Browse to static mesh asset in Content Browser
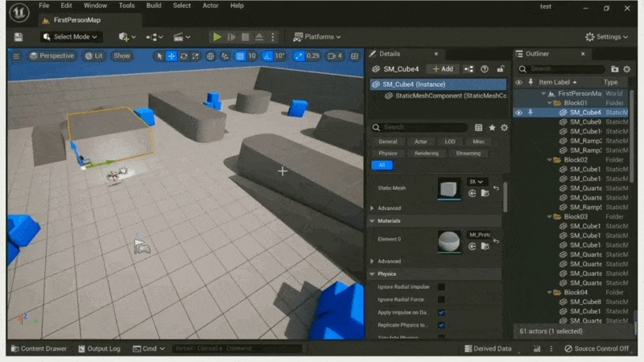This screenshot has height=362, width=644. pyautogui.click(x=484, y=193)
